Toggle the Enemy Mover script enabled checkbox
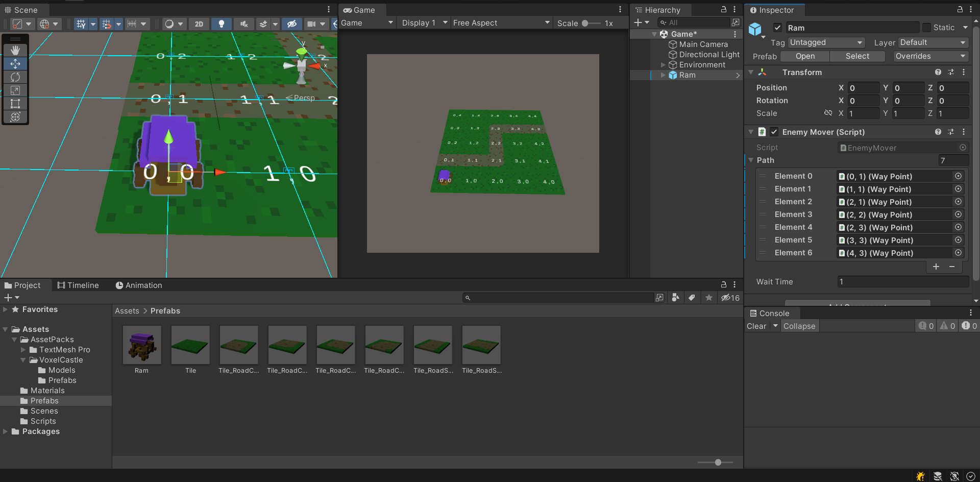 774,132
